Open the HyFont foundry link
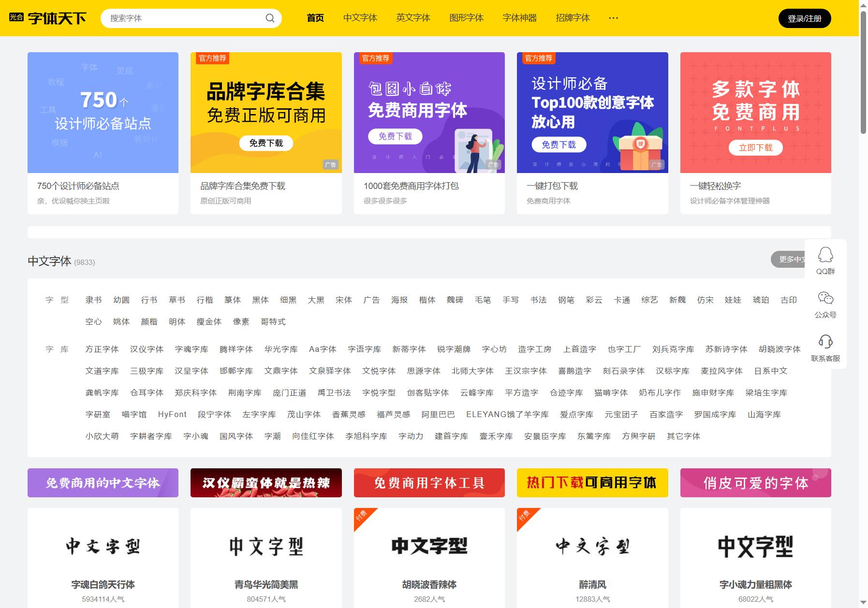The image size is (868, 608). tap(172, 415)
